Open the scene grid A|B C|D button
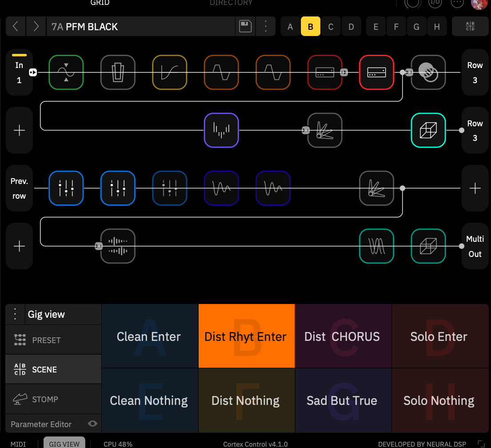 470,26
